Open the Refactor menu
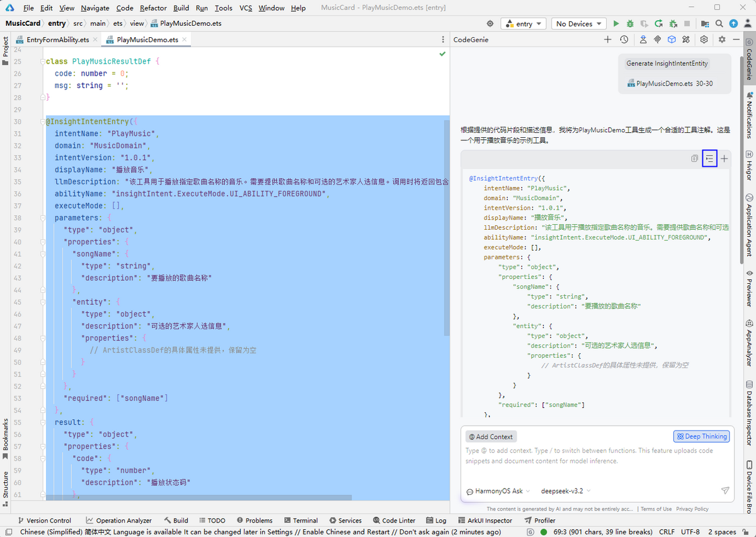 pyautogui.click(x=153, y=8)
